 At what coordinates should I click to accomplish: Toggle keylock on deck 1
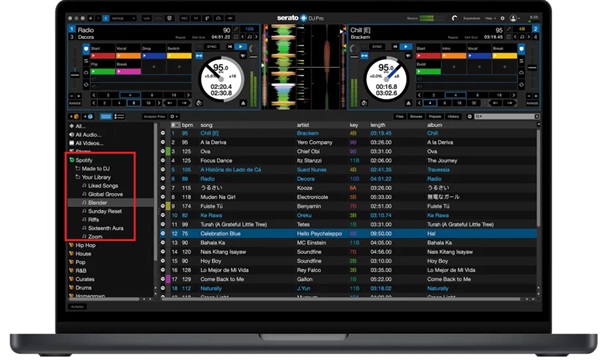pos(250,37)
